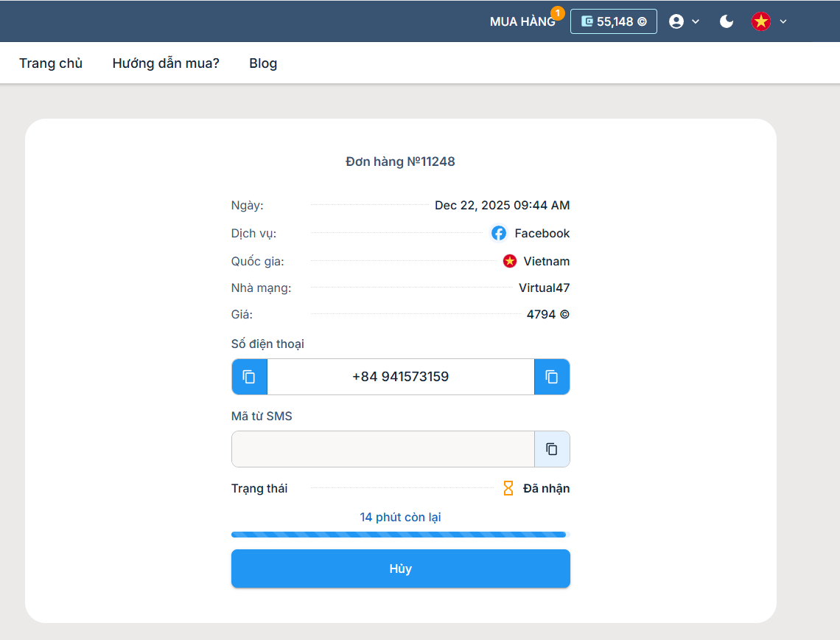Toggle dark mode with the moon icon
840x640 pixels.
click(x=727, y=21)
